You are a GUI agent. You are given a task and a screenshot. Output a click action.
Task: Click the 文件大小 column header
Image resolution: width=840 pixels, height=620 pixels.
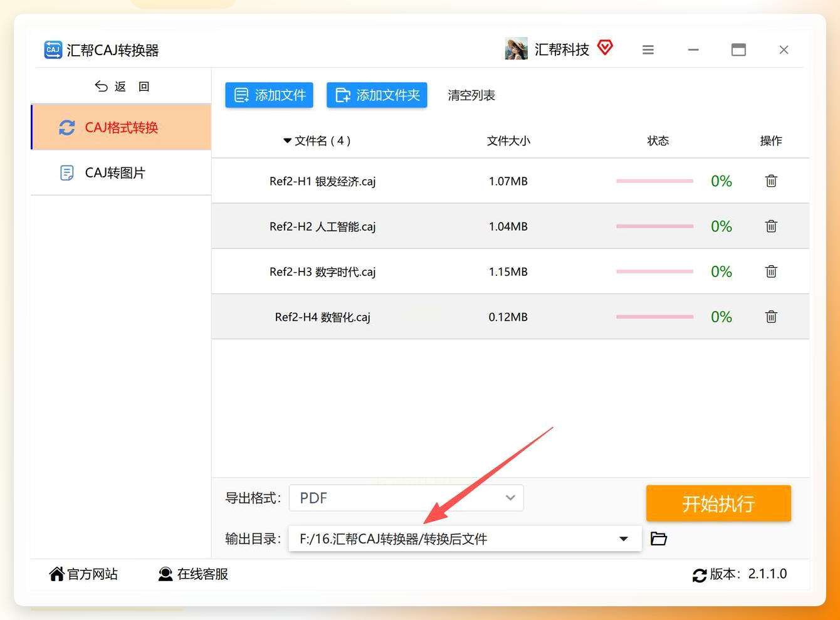[x=508, y=140]
